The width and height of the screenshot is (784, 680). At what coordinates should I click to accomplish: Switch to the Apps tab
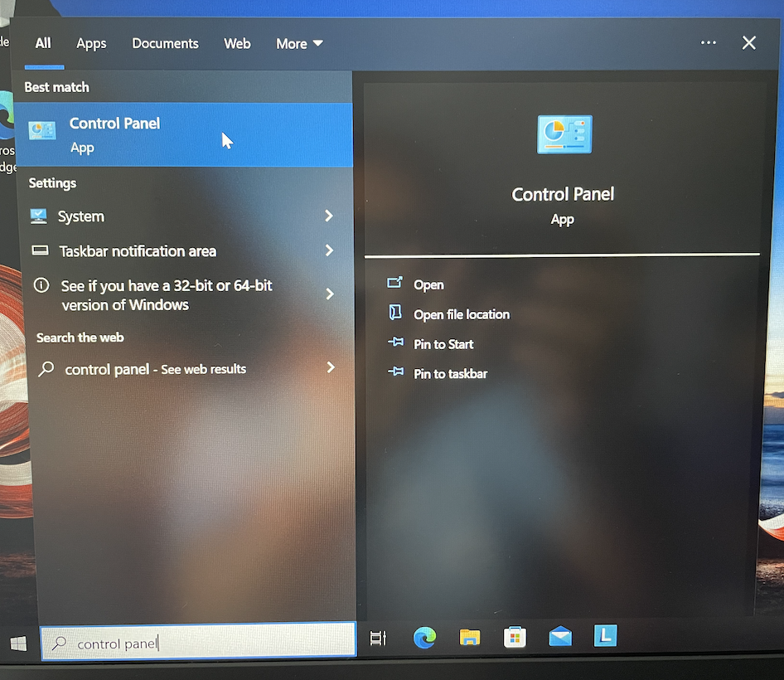point(91,44)
